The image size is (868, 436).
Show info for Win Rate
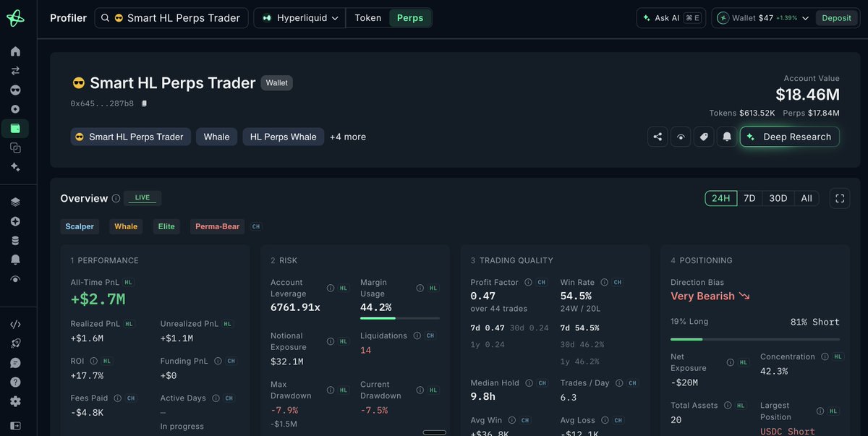605,282
